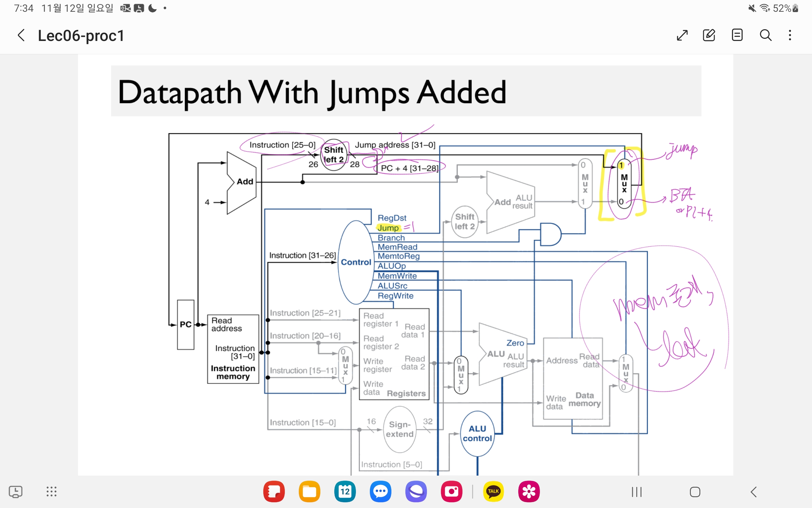Open the reading mode page icon
The width and height of the screenshot is (812, 508).
(x=737, y=35)
